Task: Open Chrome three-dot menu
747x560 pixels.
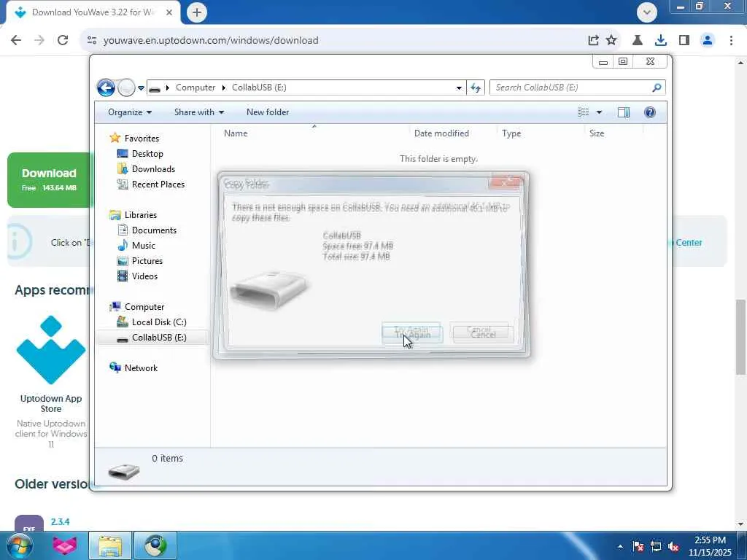Action: tap(731, 41)
